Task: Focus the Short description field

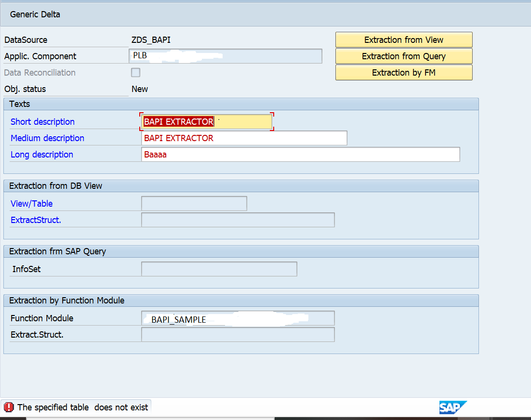Action: click(x=207, y=121)
